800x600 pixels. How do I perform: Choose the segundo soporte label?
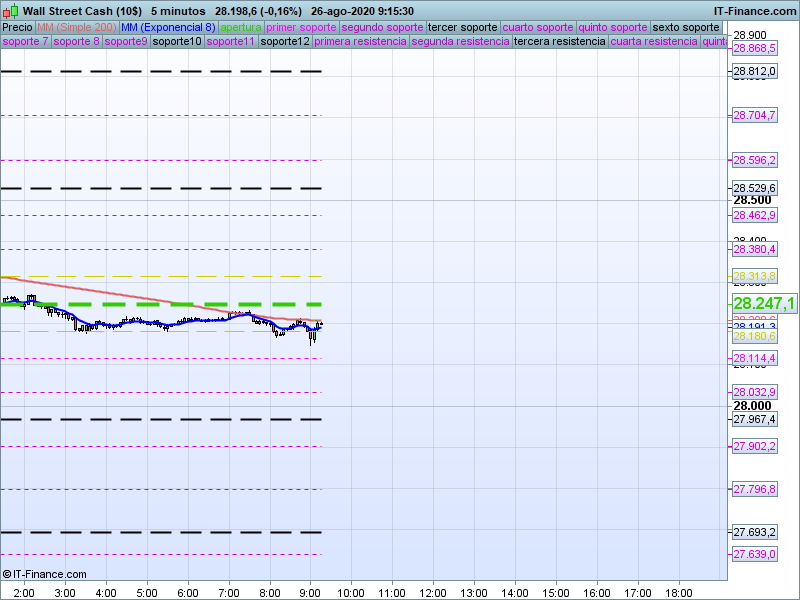tap(382, 27)
